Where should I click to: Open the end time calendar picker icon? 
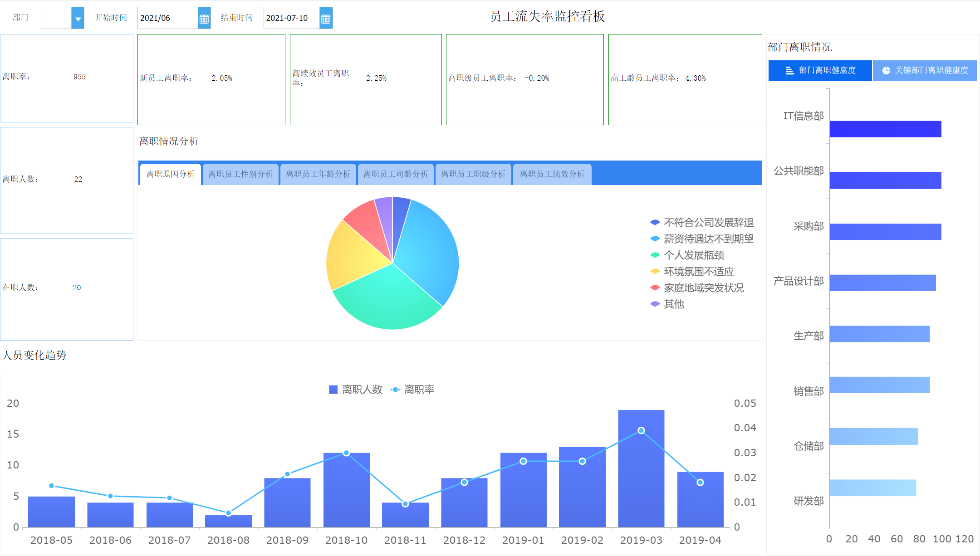(326, 18)
